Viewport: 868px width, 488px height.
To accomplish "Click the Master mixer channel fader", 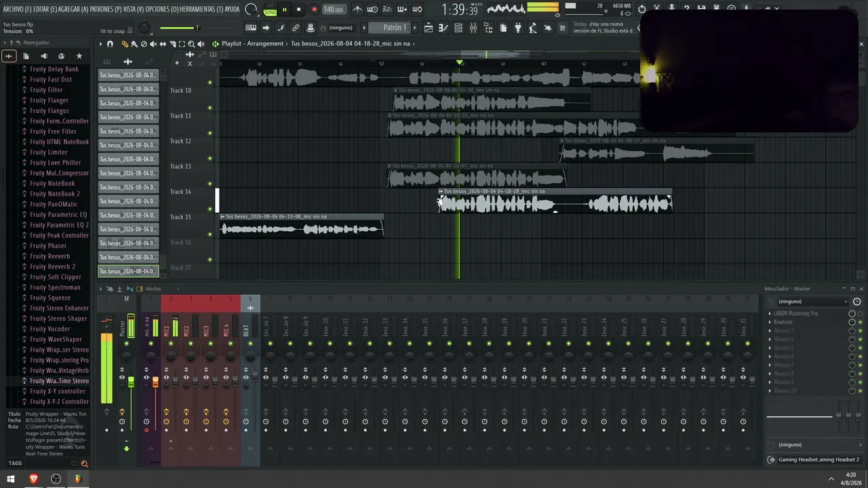I will point(131,383).
